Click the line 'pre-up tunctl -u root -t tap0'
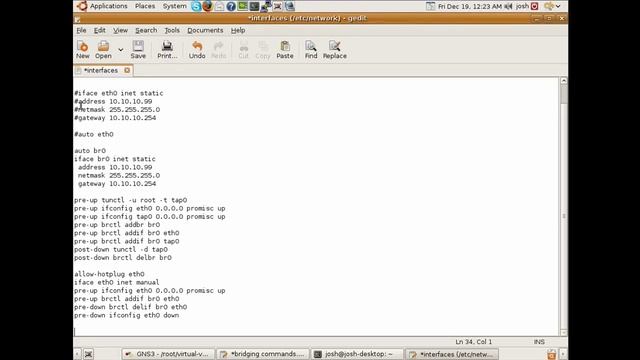 point(131,200)
